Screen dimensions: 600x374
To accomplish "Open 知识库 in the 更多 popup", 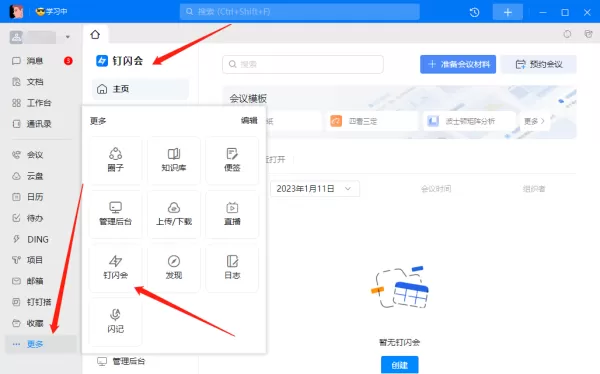I will [174, 160].
